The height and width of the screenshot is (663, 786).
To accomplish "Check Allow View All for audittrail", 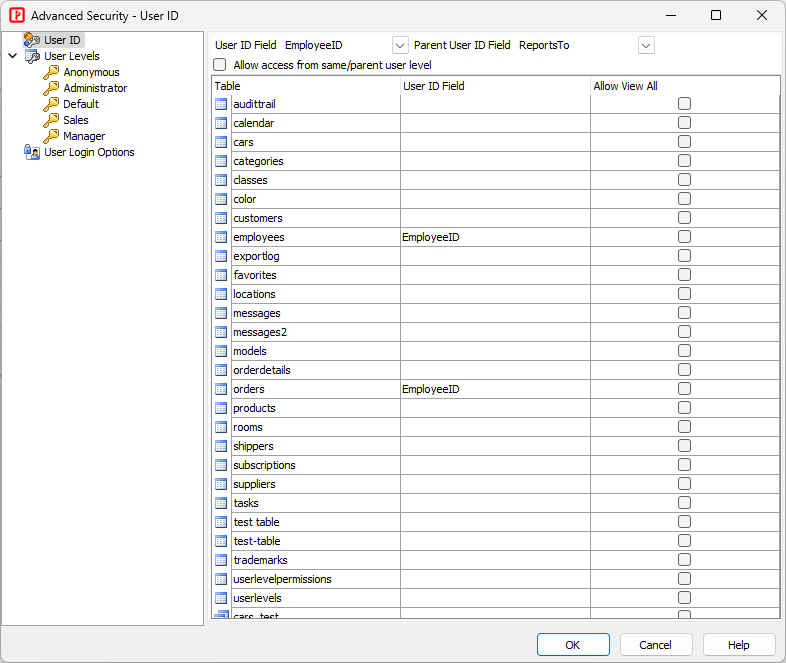I will click(x=684, y=104).
